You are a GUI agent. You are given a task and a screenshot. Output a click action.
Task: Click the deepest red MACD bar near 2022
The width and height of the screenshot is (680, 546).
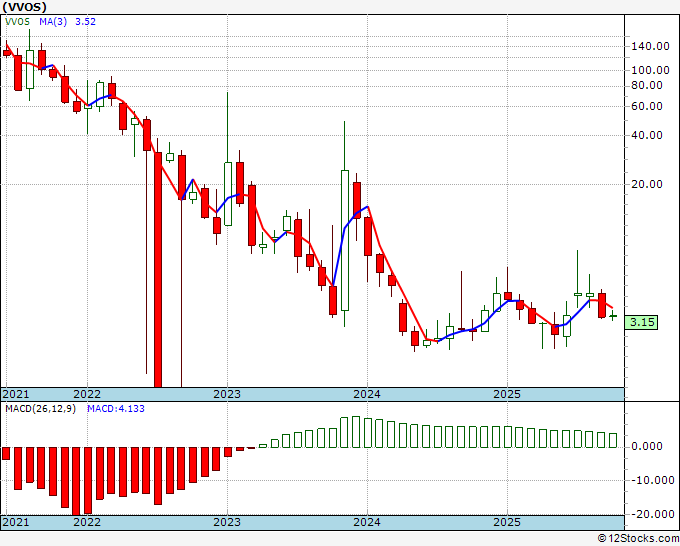(76, 481)
